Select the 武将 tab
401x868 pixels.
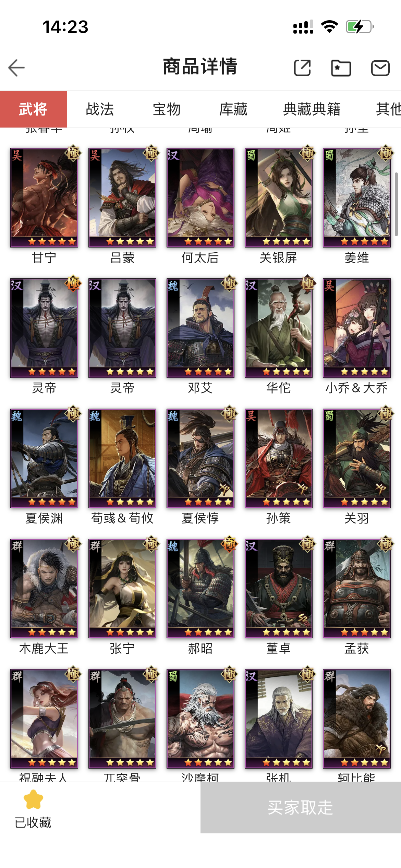click(x=33, y=109)
